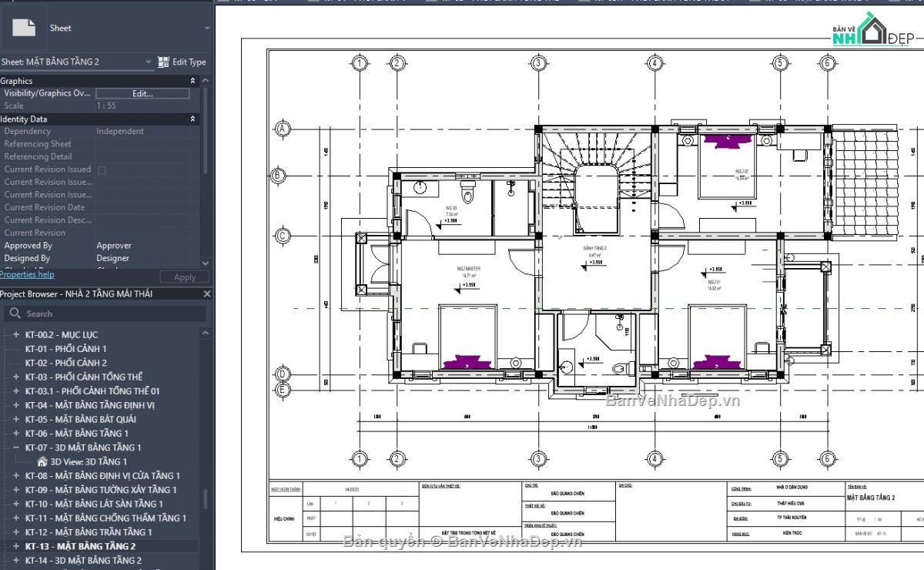
Task: Collapse KT-07 - 3D MẶT BẰNG TẦNG 1 node
Action: [x=15, y=448]
